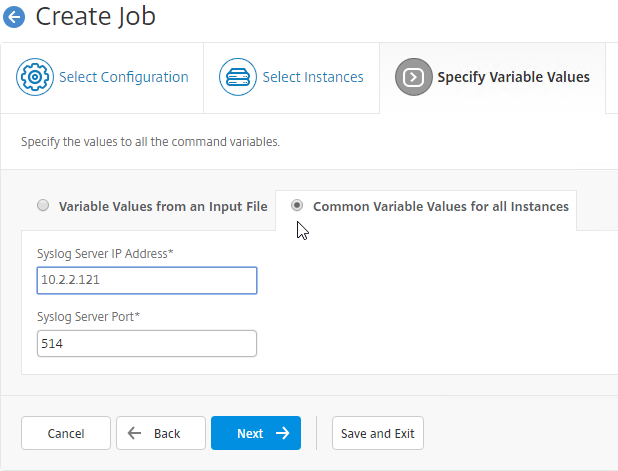Click the Create Job page title

96,17
